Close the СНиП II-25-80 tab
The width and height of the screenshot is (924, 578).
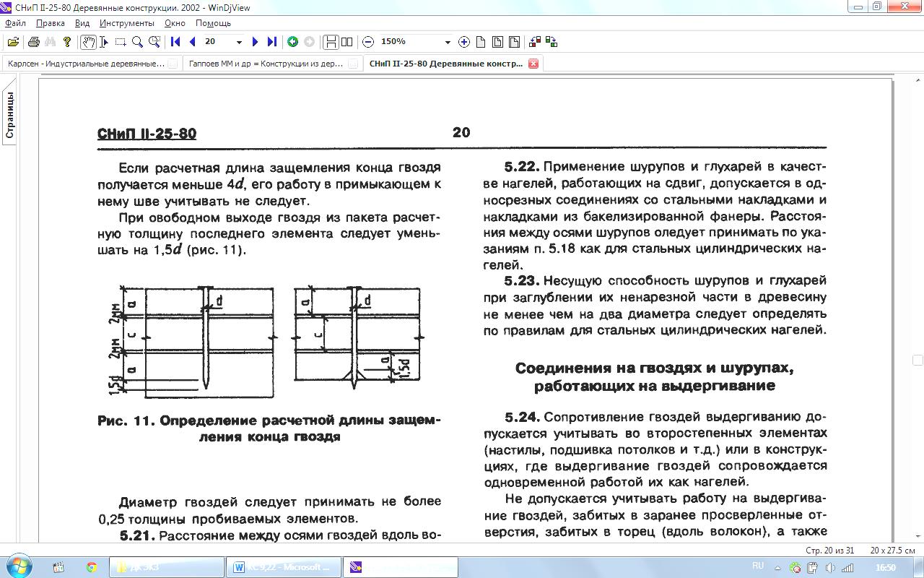tap(533, 64)
